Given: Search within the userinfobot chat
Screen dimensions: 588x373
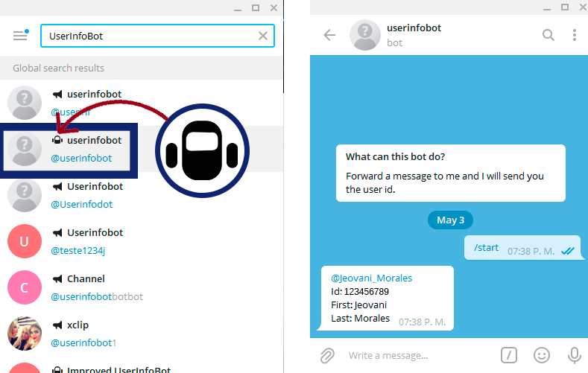Looking at the screenshot, I should point(549,35).
